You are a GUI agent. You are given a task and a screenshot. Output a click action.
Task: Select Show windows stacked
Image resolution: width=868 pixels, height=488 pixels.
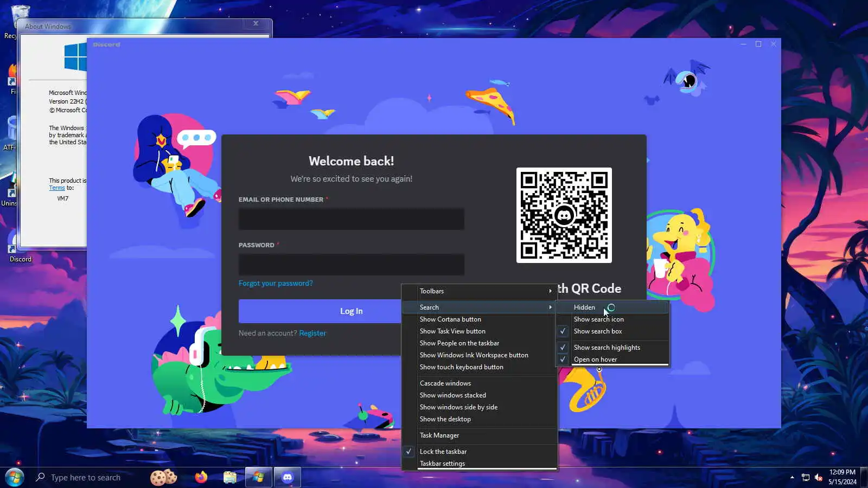(480, 395)
